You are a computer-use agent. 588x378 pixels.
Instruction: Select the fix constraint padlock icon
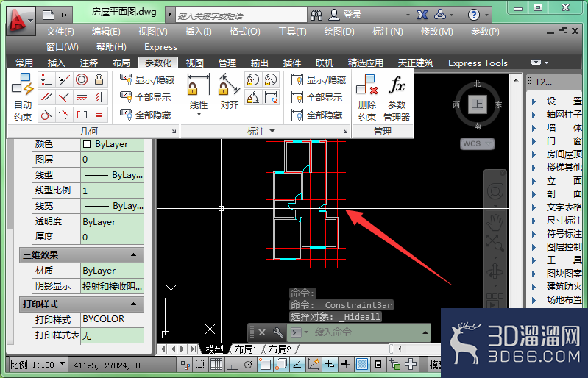99,79
